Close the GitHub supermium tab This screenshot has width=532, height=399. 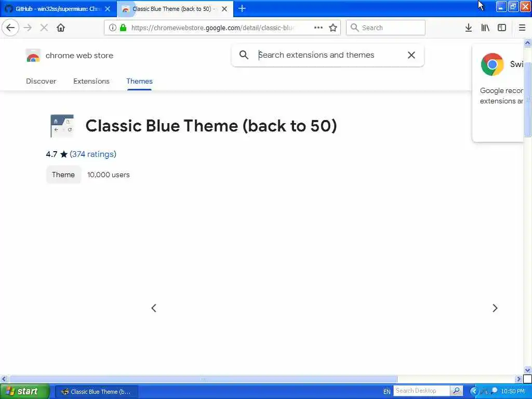pyautogui.click(x=108, y=9)
